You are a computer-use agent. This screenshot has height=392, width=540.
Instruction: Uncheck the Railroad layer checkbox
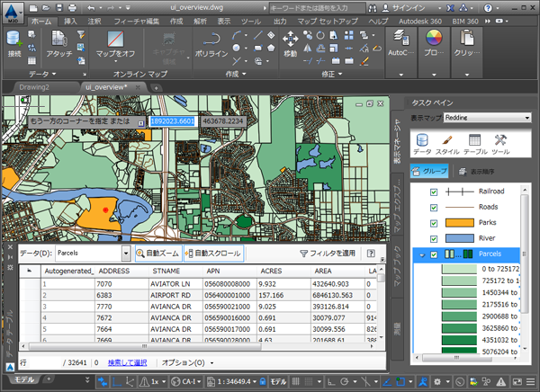pyautogui.click(x=434, y=191)
